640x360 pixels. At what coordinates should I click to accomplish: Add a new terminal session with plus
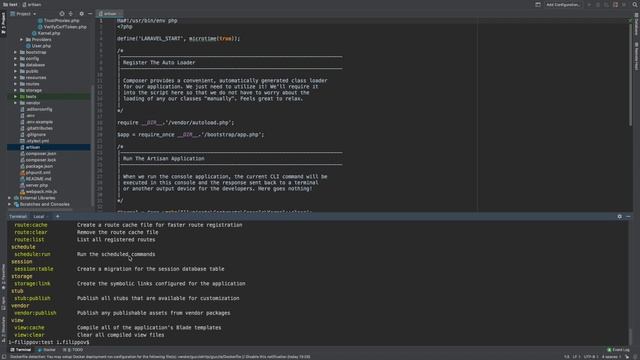(x=58, y=216)
